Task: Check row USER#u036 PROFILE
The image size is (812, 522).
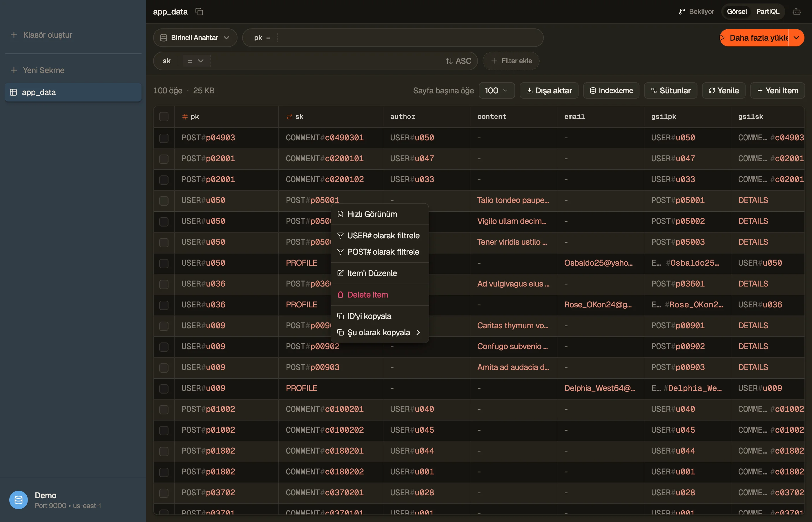Action: coord(164,305)
